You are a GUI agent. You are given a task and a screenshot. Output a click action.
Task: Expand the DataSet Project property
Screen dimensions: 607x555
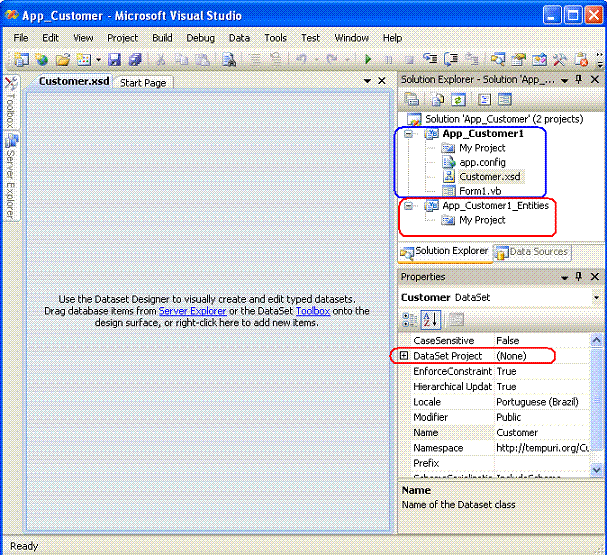404,355
